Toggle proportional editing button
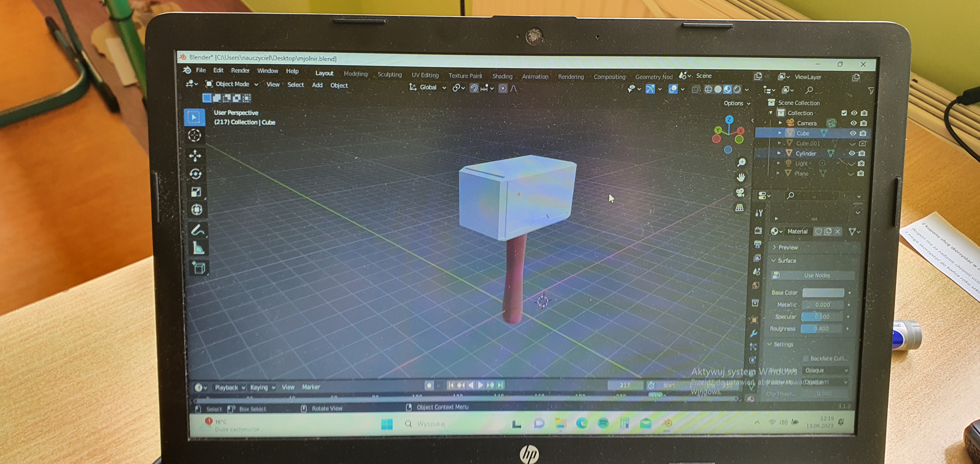 click(x=503, y=88)
